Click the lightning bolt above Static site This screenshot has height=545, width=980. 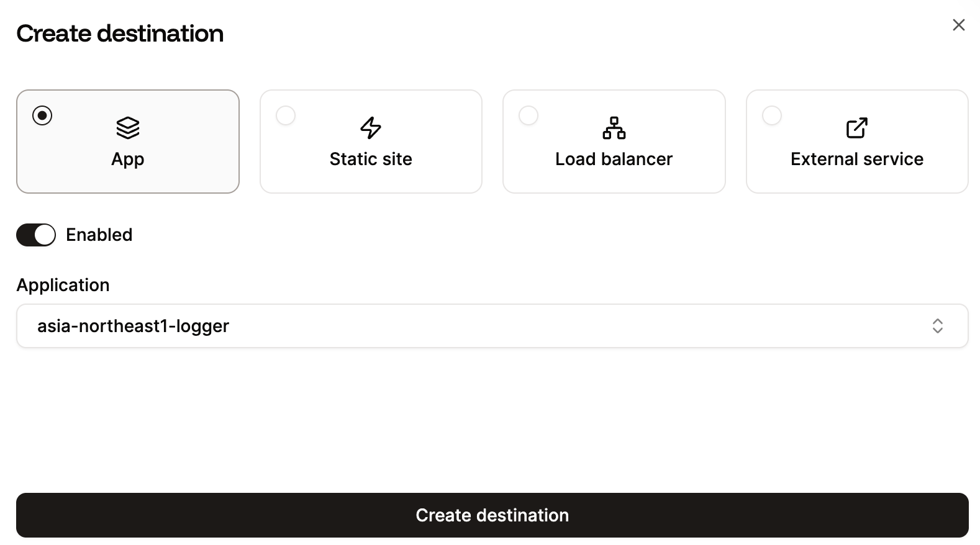pyautogui.click(x=371, y=128)
